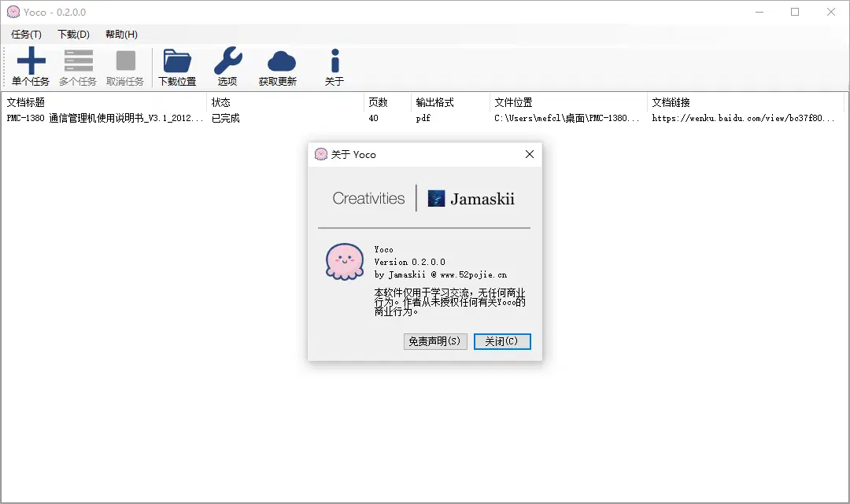The image size is (850, 504).
Task: Click the C:\Users\mefcl file path cell
Action: (567, 118)
